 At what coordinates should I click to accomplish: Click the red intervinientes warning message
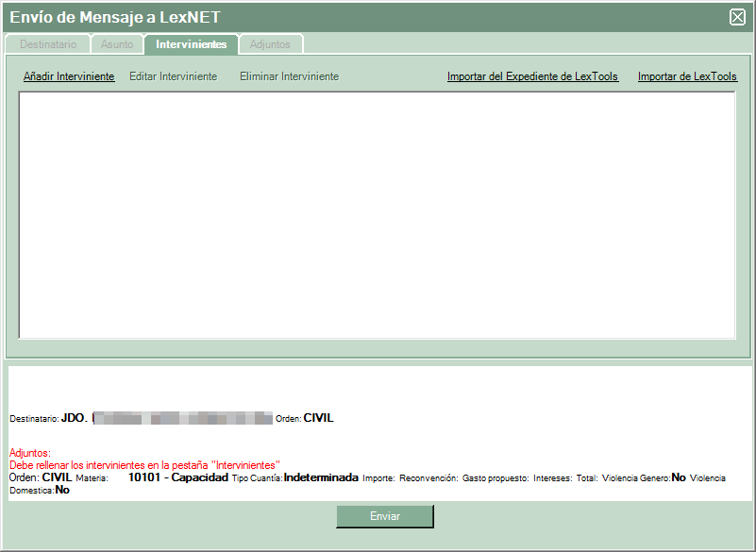point(144,465)
